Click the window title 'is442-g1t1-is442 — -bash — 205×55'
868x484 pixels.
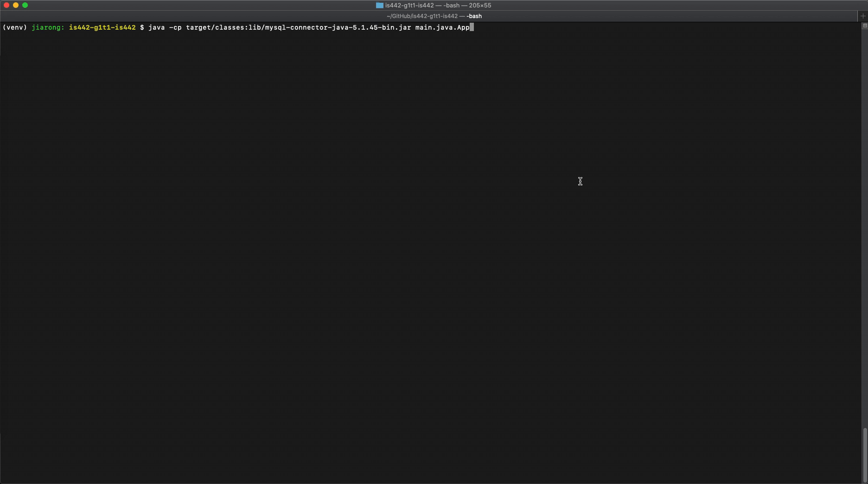point(438,6)
